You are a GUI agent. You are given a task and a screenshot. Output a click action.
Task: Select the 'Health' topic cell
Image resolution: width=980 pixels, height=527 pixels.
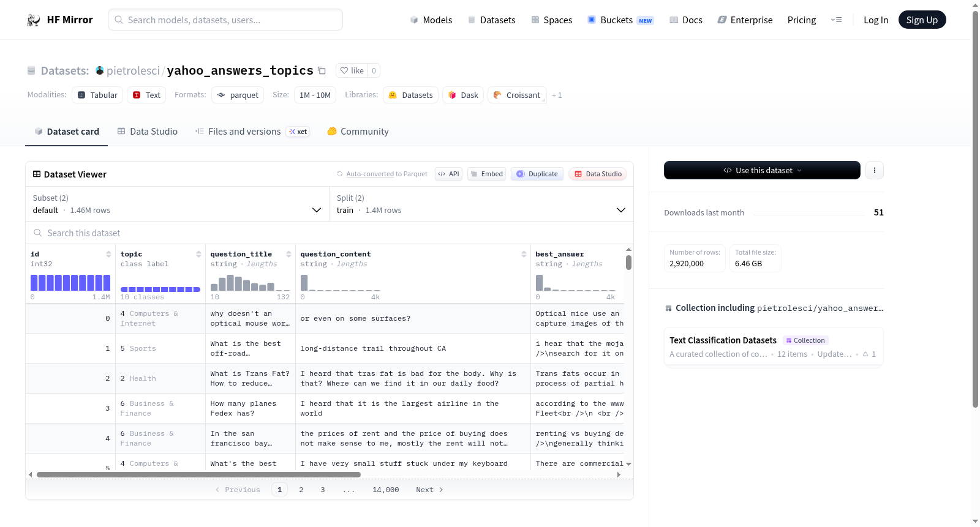[160, 379]
